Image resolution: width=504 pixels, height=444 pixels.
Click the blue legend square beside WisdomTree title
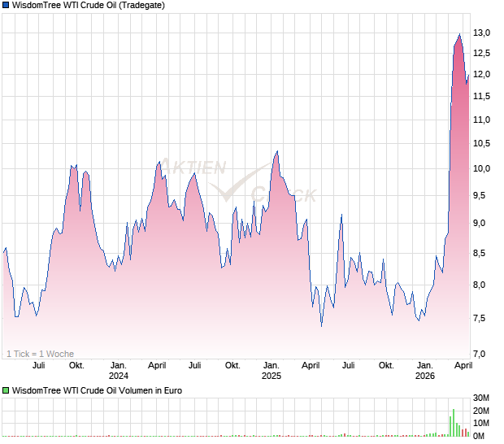tap(6, 5)
